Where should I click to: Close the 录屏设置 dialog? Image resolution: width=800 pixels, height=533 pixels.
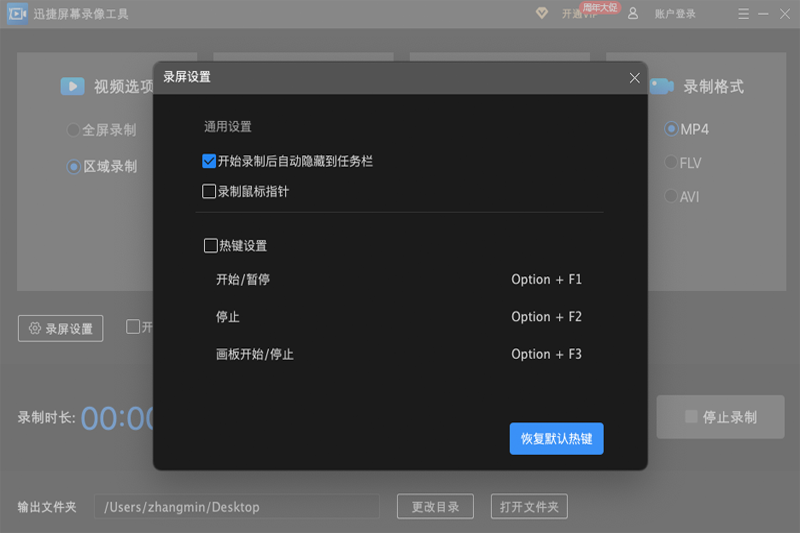click(x=634, y=78)
